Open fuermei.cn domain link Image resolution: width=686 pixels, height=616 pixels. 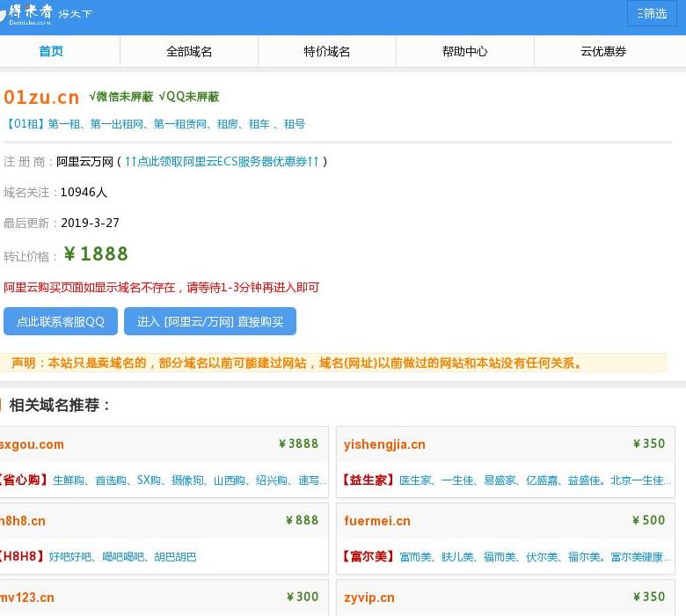coord(377,521)
